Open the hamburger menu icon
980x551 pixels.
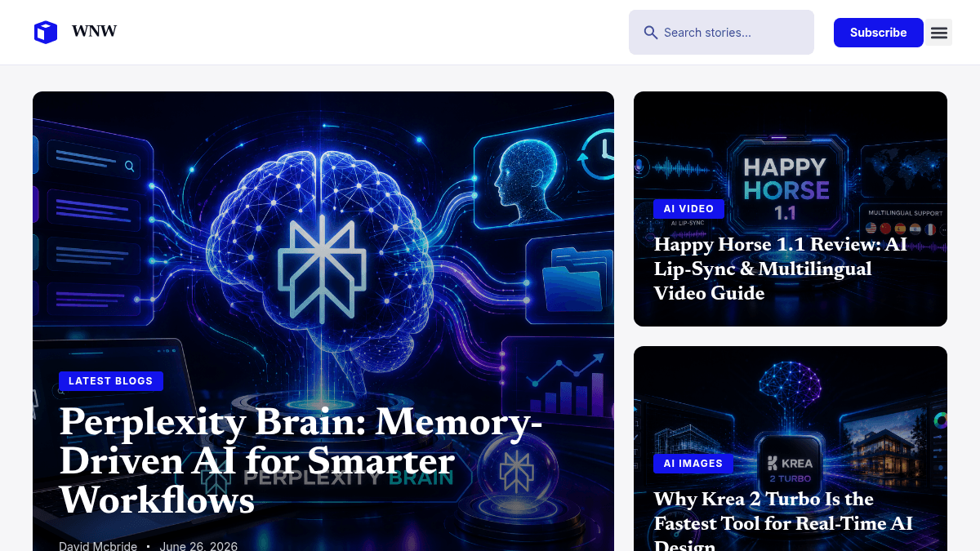(x=939, y=33)
